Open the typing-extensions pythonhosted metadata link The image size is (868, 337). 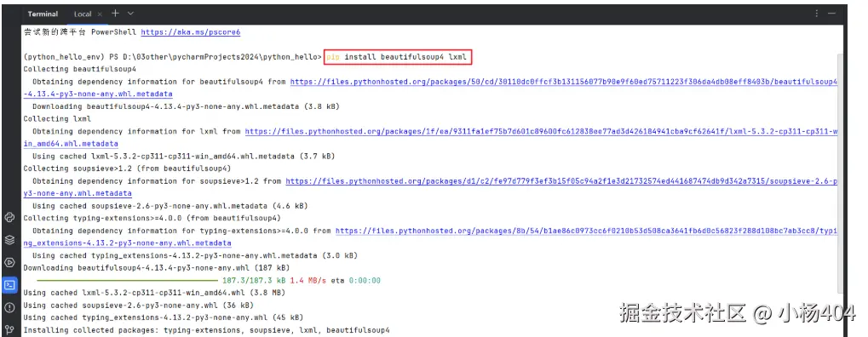(586, 231)
